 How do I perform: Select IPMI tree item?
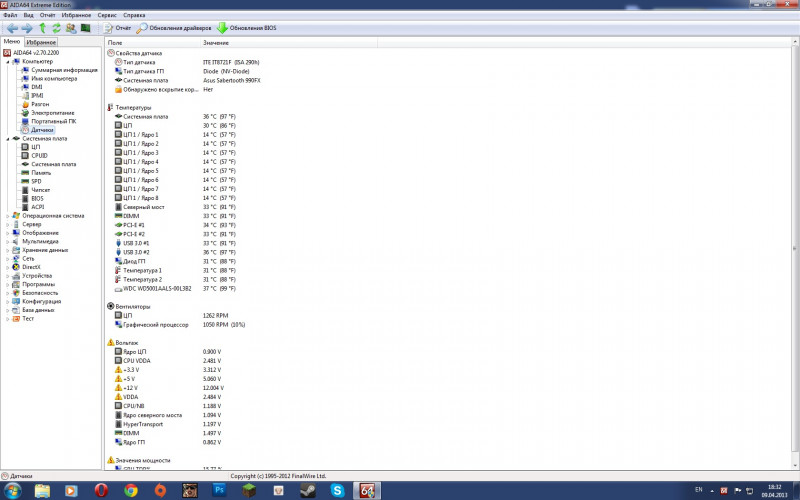(37, 96)
